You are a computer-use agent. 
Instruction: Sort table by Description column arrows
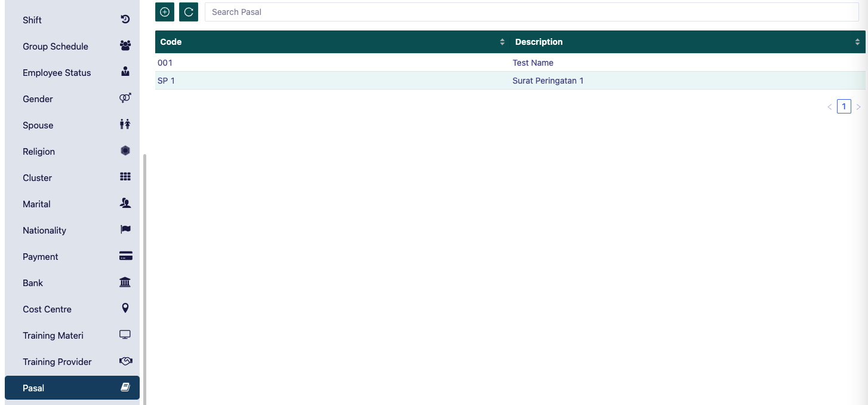(857, 42)
